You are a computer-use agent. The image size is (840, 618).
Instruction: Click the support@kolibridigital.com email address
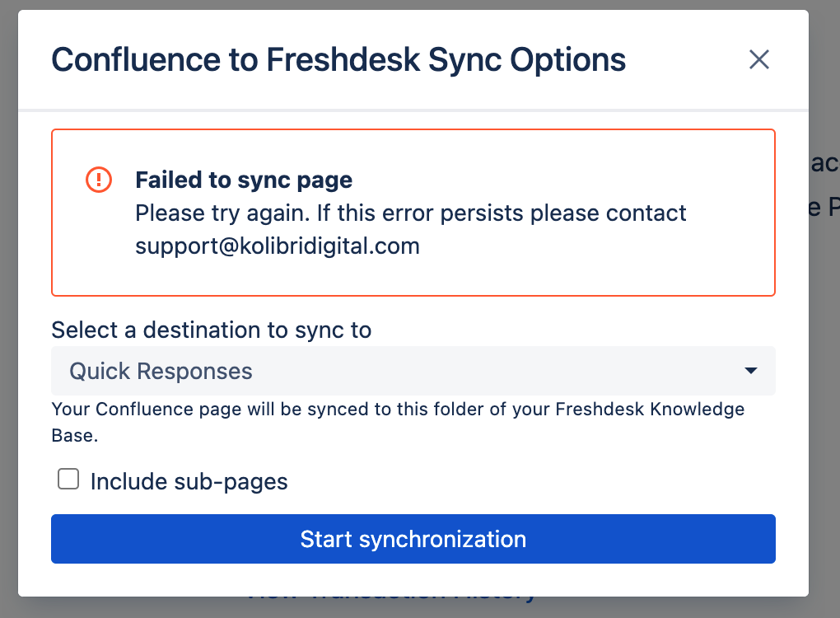(278, 246)
